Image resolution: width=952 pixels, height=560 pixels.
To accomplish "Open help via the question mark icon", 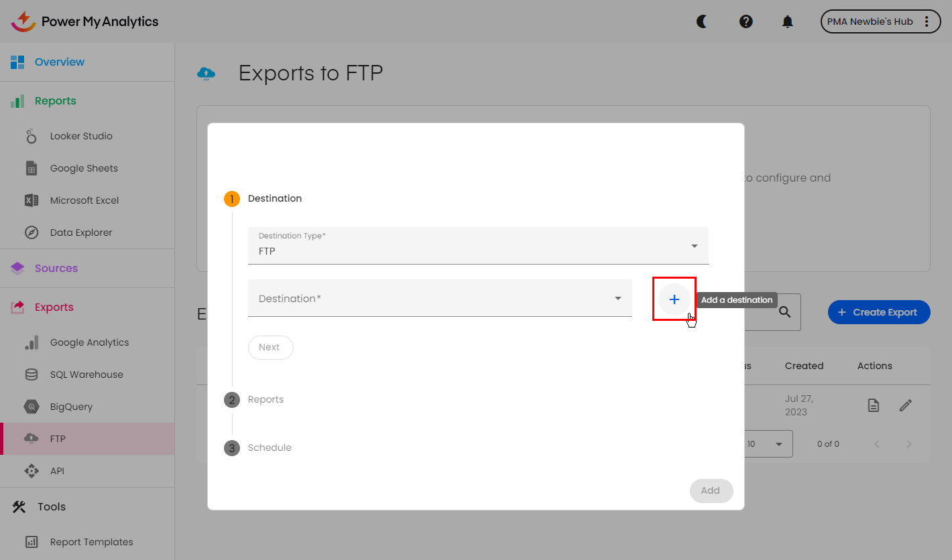I will (746, 21).
